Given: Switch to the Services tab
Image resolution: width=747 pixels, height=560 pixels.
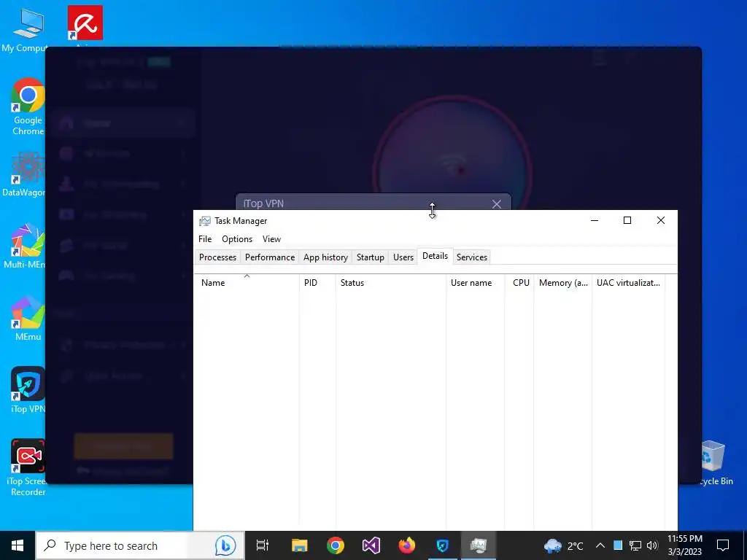Looking at the screenshot, I should tap(472, 257).
